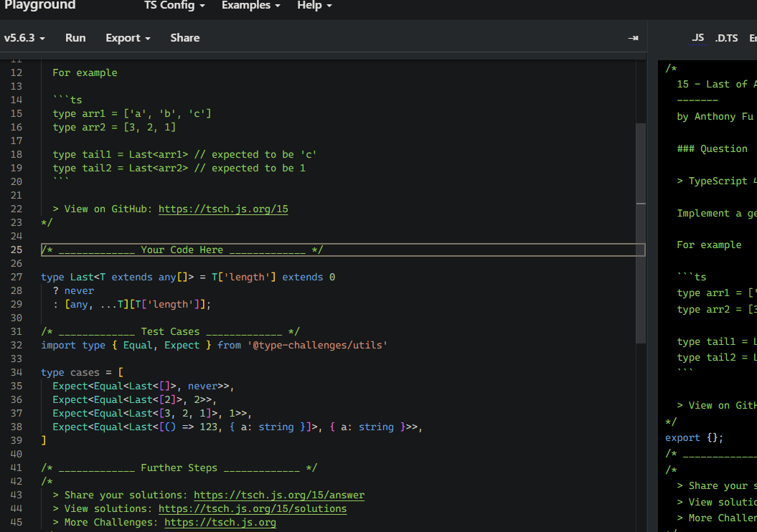The image size is (757, 532).
Task: Switch to the .D.TS tab
Action: tap(726, 38)
